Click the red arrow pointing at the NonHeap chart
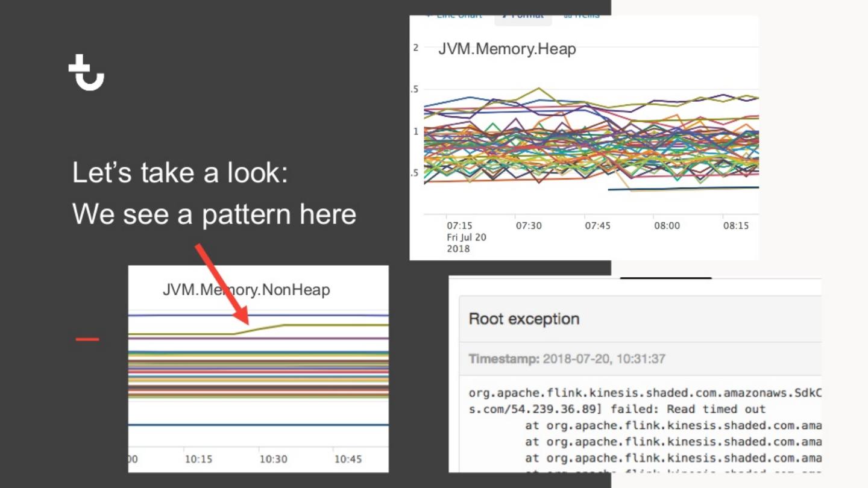This screenshot has width=868, height=488. click(x=221, y=283)
